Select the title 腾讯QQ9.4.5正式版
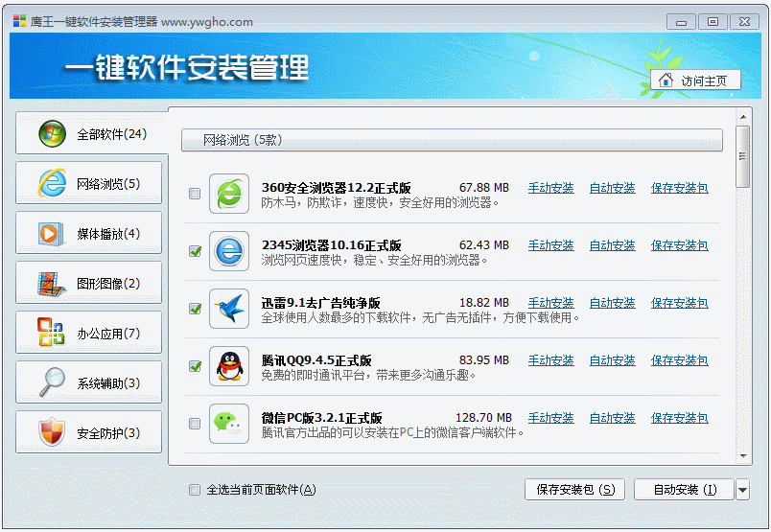771x532 pixels. 316,360
